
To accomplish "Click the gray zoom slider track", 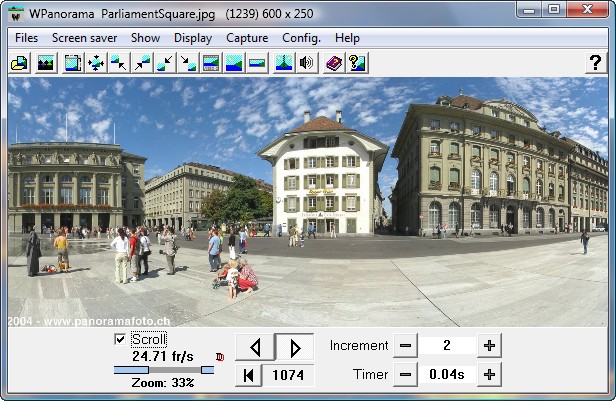I will coord(175,370).
